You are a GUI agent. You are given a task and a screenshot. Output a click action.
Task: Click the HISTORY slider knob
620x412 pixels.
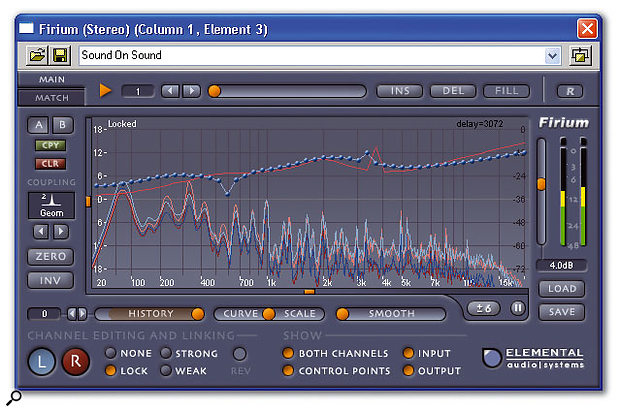(x=198, y=314)
